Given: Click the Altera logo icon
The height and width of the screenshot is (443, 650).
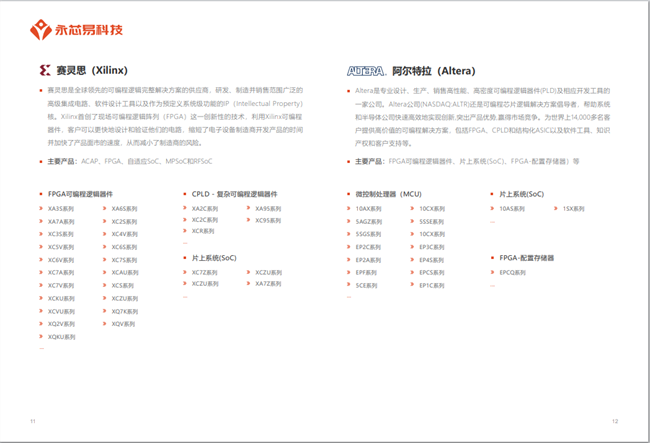Looking at the screenshot, I should [365, 71].
